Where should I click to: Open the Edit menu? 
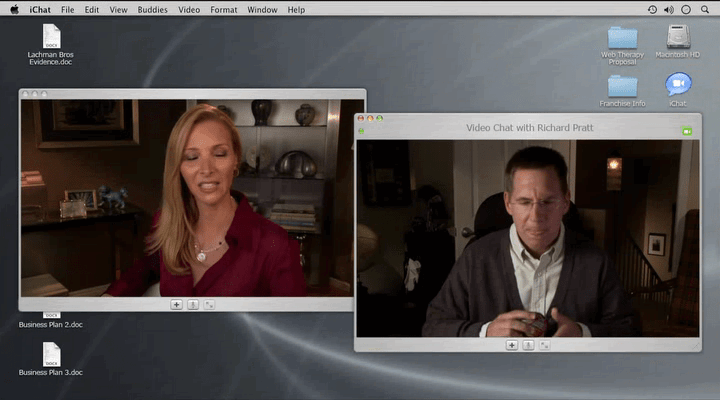click(91, 9)
